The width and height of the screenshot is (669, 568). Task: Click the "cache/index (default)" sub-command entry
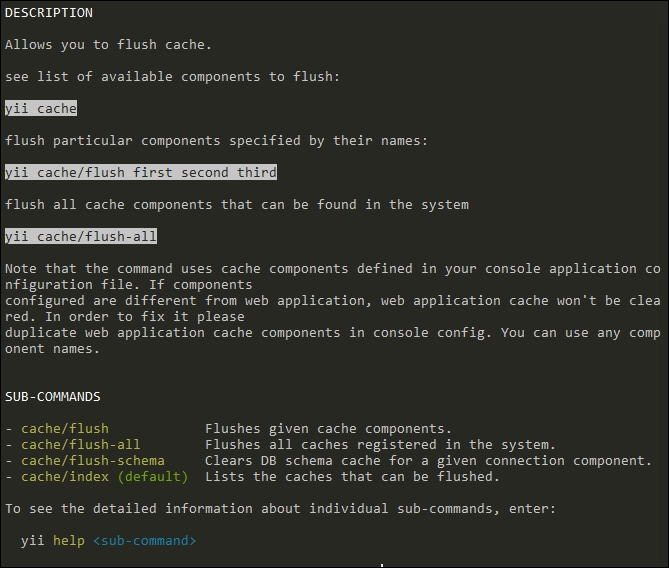tap(105, 477)
